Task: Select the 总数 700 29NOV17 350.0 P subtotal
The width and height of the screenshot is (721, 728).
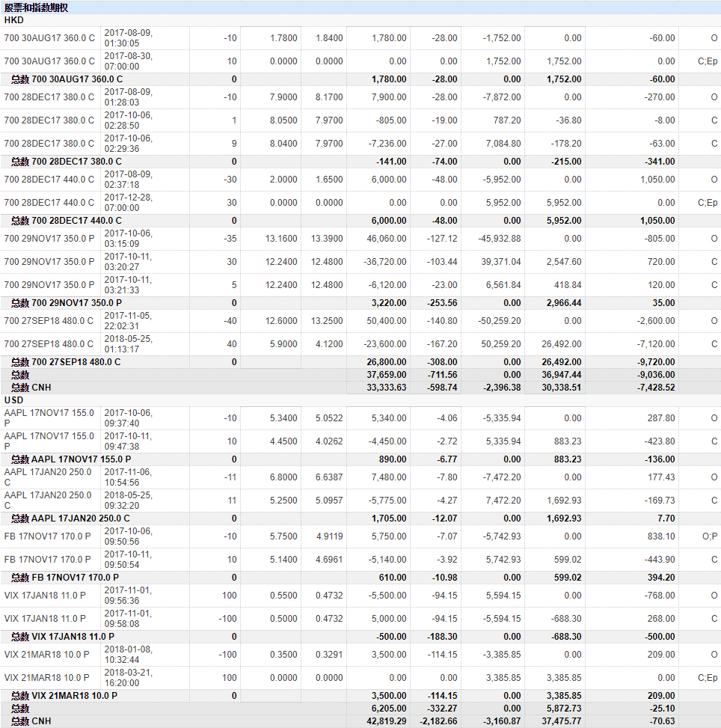Action: click(x=360, y=303)
